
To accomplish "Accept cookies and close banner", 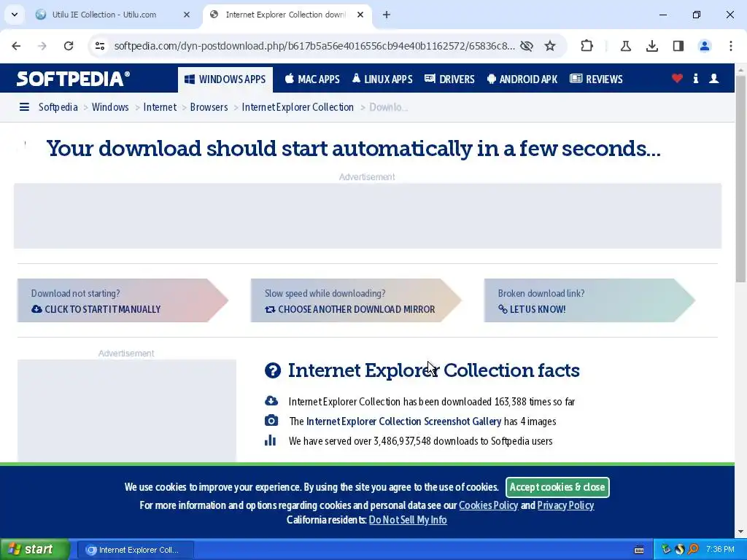I will (x=557, y=487).
